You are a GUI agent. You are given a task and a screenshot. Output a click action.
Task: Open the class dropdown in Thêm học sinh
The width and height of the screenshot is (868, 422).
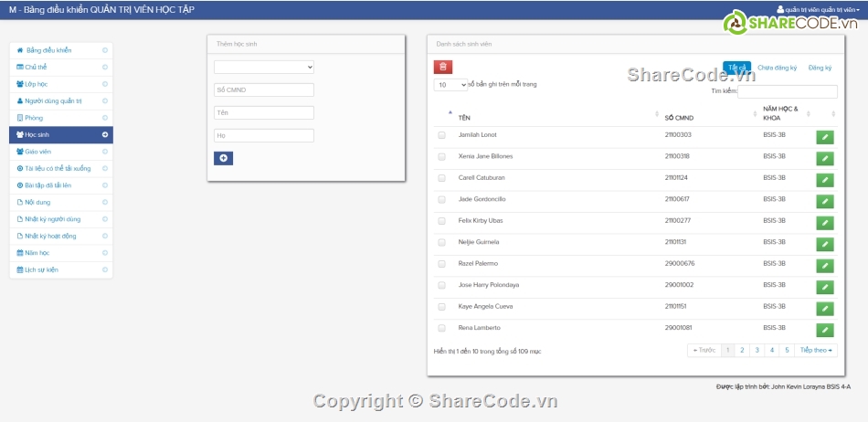coord(264,67)
